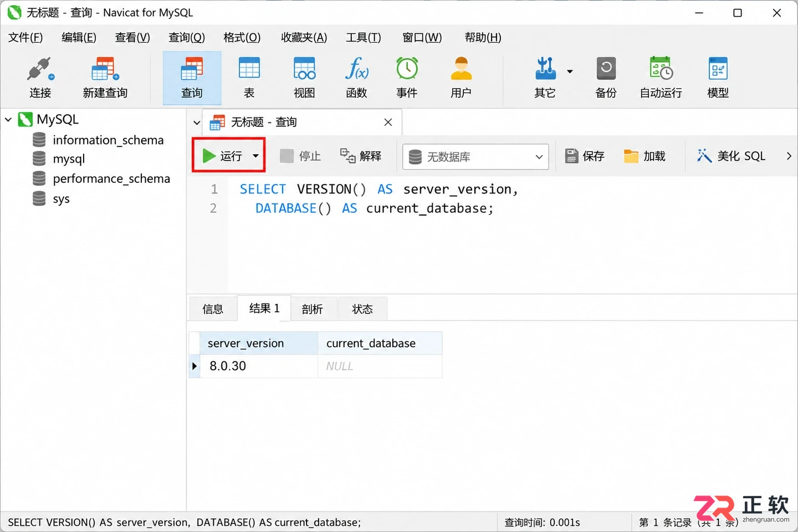Select the NULL result cell
798x532 pixels.
(380, 366)
